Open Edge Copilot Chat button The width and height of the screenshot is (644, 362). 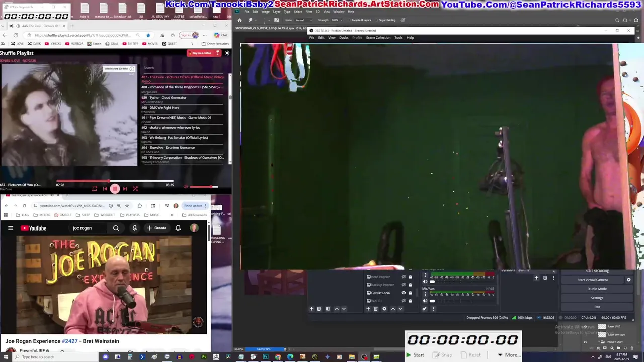tap(221, 35)
